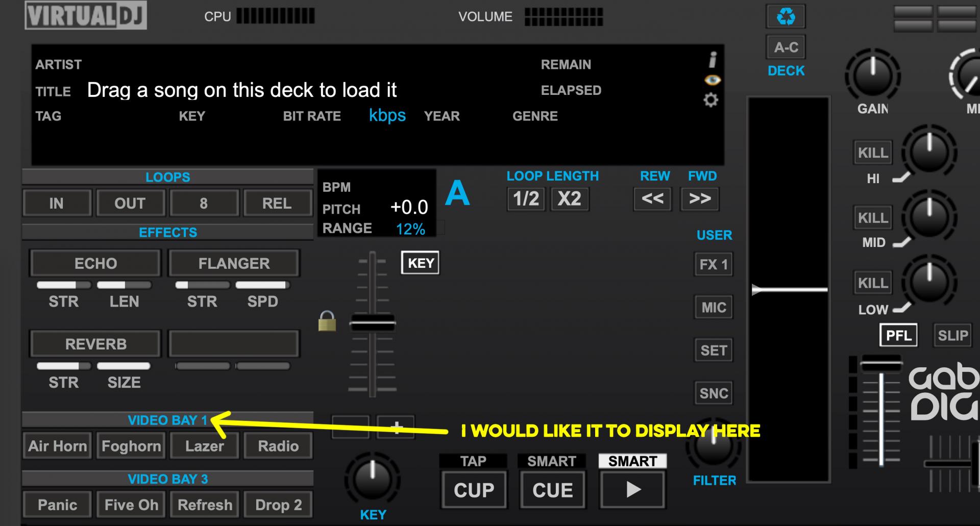Trigger the Air Horn sample
980x526 pixels.
click(57, 446)
